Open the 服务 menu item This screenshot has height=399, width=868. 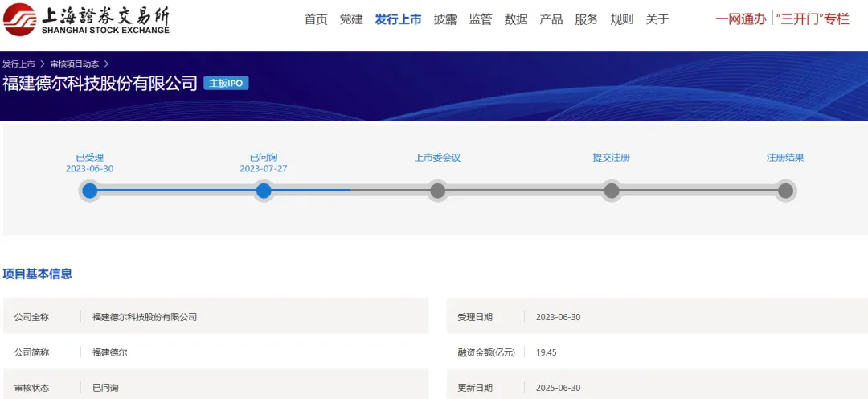[x=587, y=19]
